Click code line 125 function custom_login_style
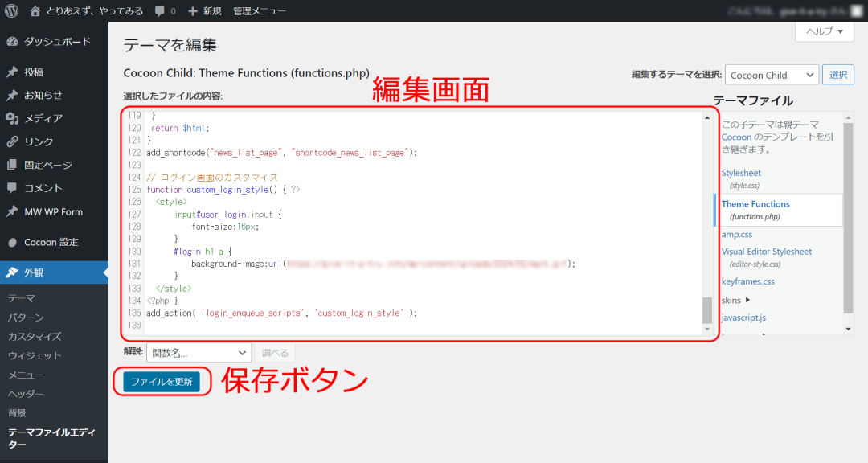The height and width of the screenshot is (463, 868). tap(223, 190)
